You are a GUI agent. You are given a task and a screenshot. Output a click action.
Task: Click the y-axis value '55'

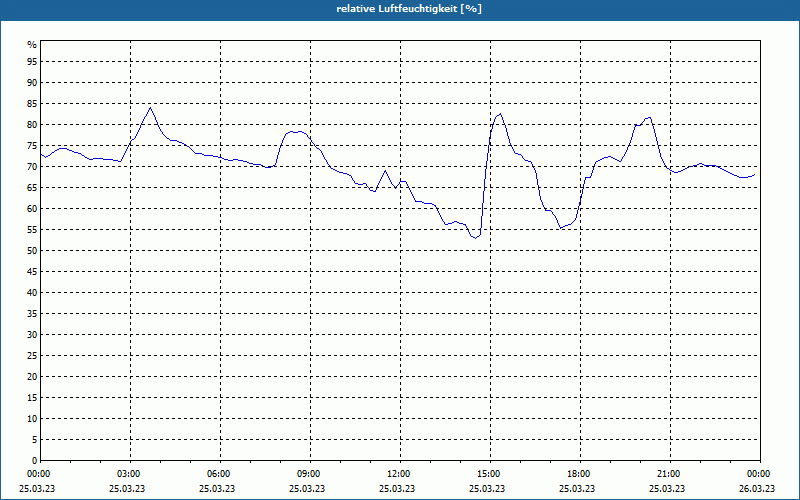(x=32, y=230)
